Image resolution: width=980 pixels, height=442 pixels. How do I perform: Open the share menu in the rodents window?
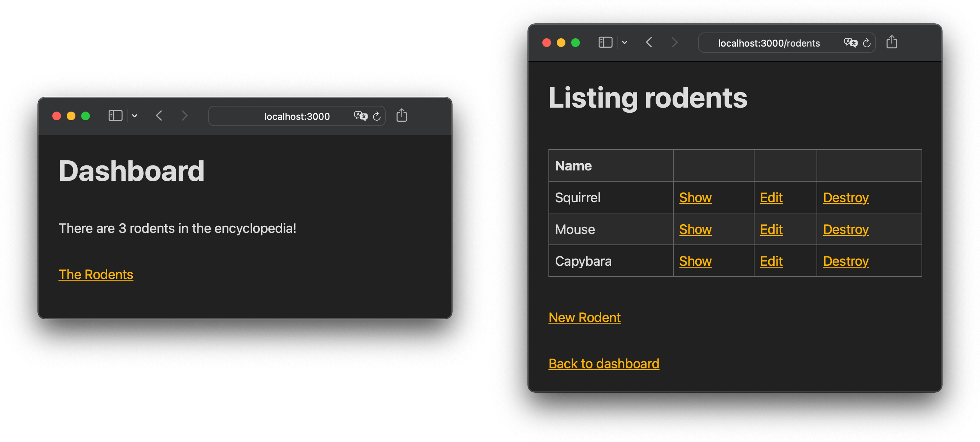click(x=892, y=42)
